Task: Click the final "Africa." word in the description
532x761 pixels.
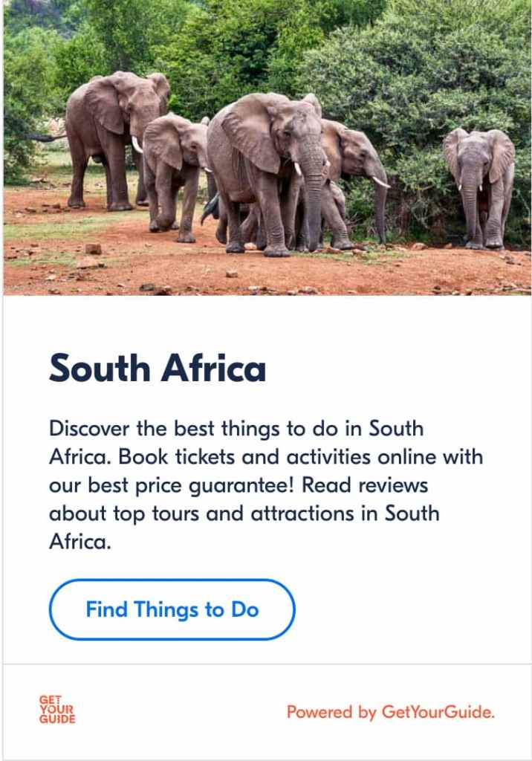Action: click(80, 542)
